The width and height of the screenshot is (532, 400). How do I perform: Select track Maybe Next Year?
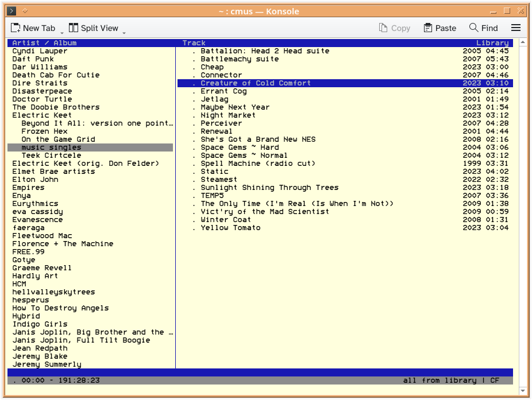pos(345,107)
